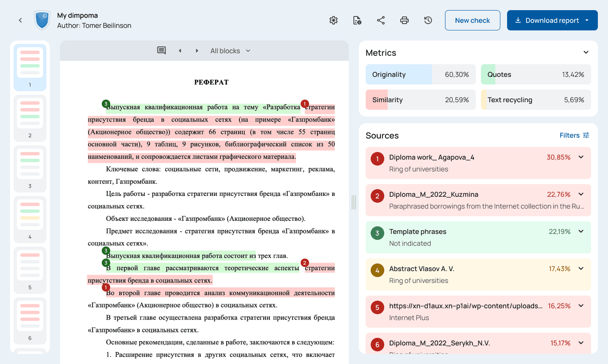Click the 'РЕФЕРАТ' heading in document
The image size is (608, 364).
[211, 82]
